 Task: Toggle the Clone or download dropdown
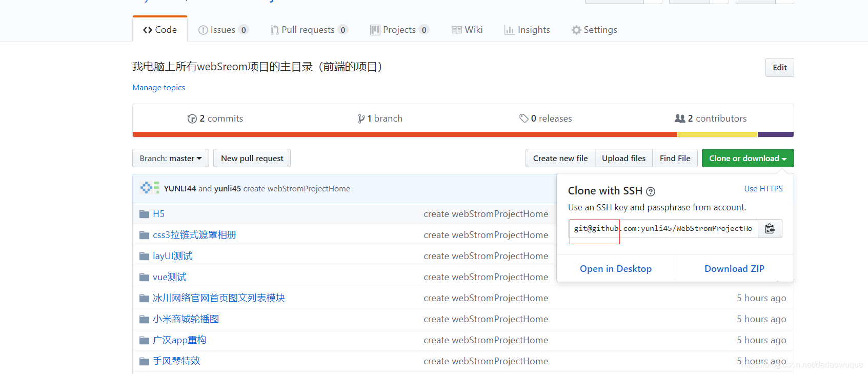(x=748, y=158)
